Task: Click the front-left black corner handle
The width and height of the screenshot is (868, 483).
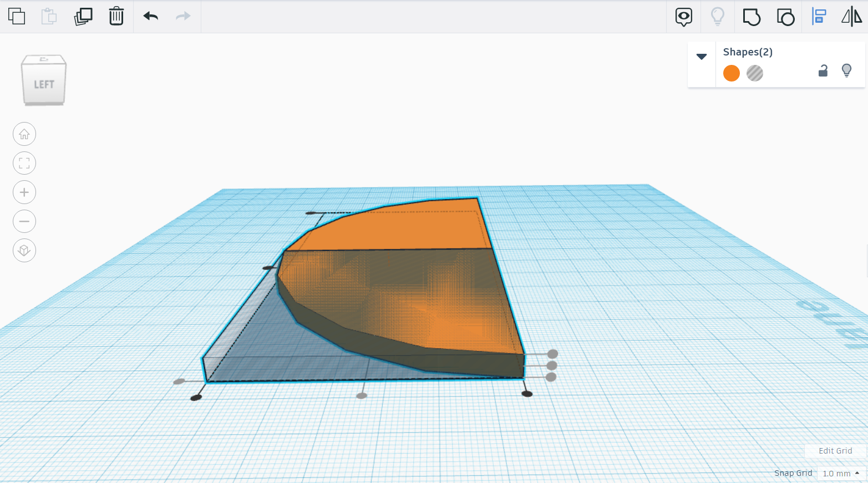Action: tap(196, 398)
